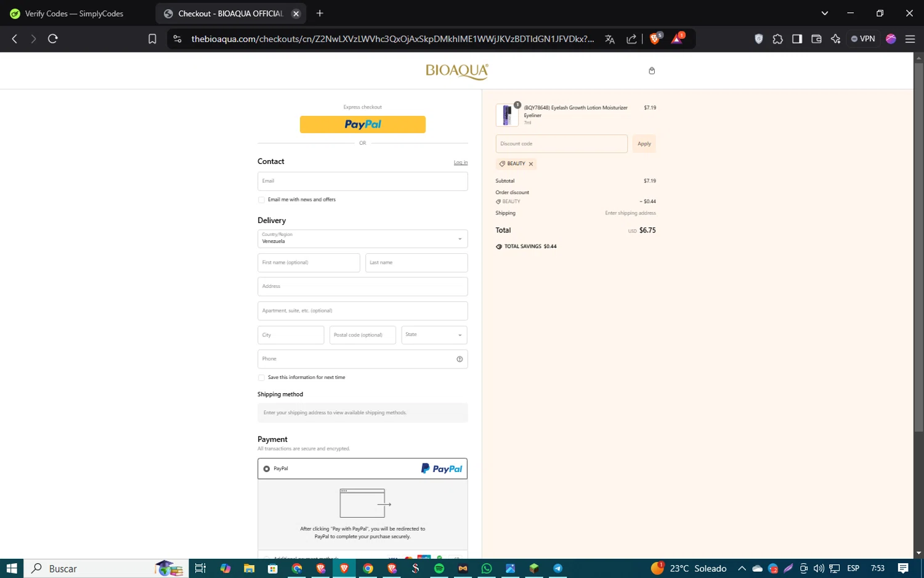Switch to Verify Codes — SimplyCodes tab
The height and width of the screenshot is (578, 924).
(74, 14)
